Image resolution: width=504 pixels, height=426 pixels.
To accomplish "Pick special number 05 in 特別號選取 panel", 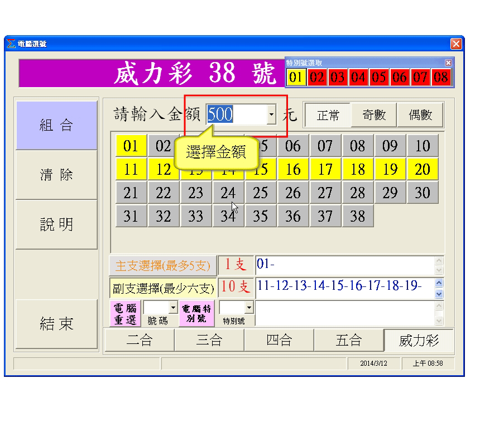I will tap(380, 77).
